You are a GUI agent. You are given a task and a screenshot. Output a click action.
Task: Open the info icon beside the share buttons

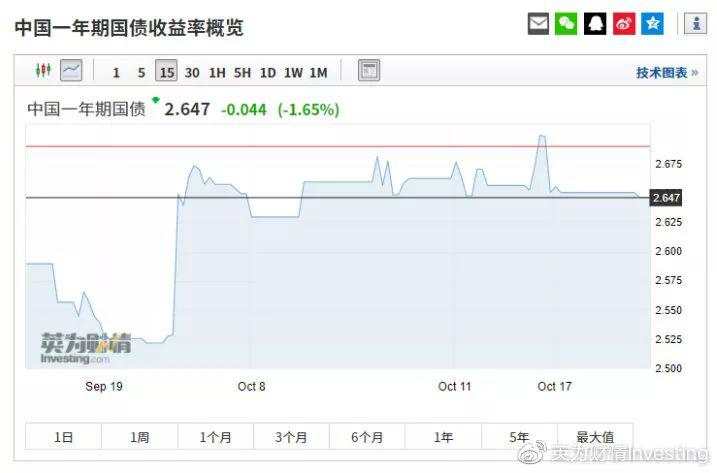(696, 23)
